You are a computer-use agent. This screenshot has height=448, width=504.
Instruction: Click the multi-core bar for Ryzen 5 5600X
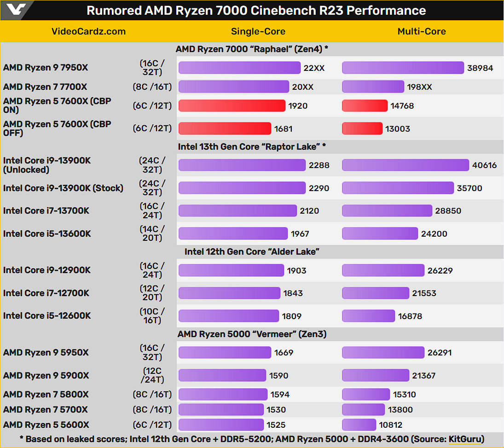tap(359, 425)
